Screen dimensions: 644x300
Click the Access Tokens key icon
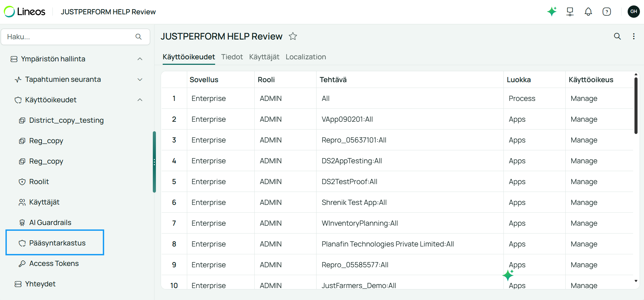pos(22,264)
